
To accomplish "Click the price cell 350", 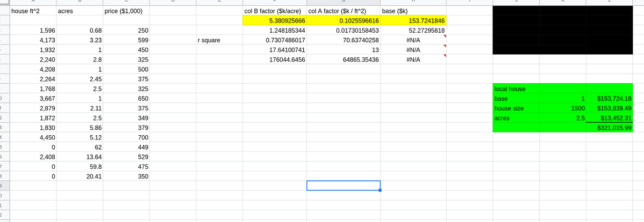I will [127, 176].
